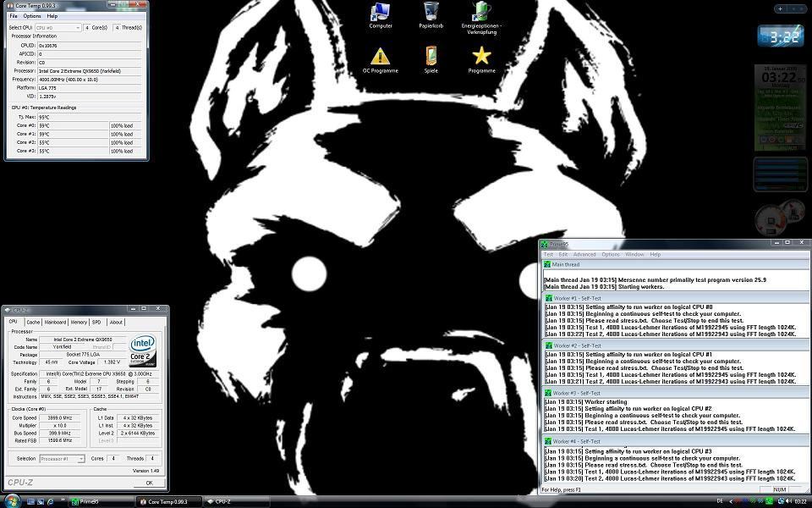Open Core Temp Help menu
The height and width of the screenshot is (508, 812).
[52, 16]
